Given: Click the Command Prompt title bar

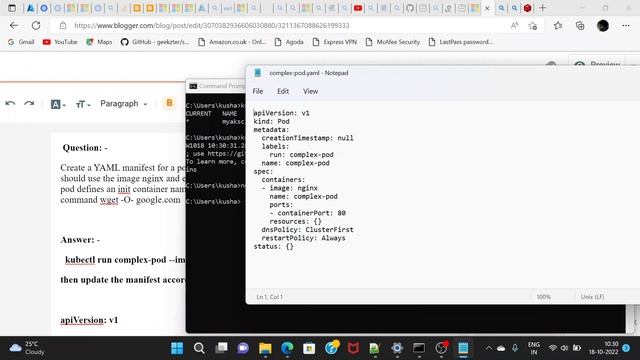Looking at the screenshot, I should point(216,86).
